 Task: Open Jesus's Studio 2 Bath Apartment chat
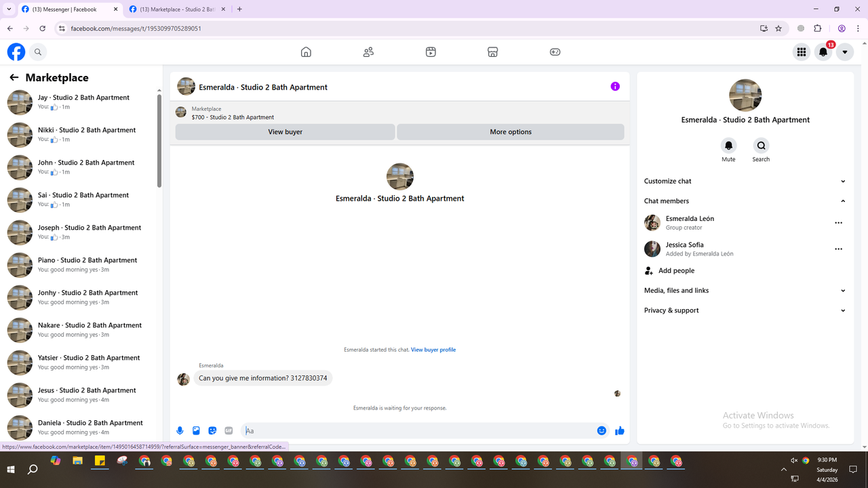81,395
